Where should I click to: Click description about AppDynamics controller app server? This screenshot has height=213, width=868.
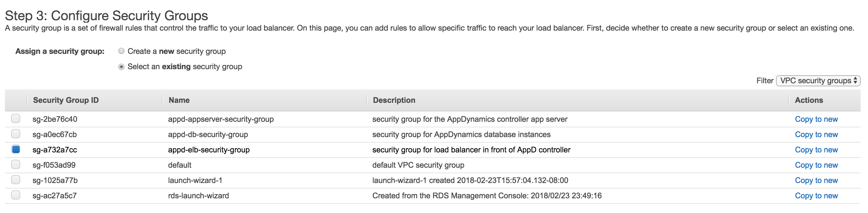tap(470, 119)
